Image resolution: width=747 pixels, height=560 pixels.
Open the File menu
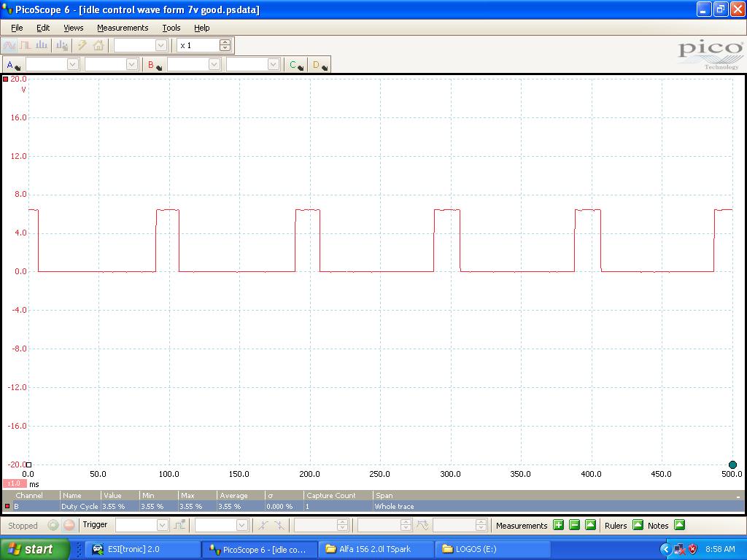(17, 28)
